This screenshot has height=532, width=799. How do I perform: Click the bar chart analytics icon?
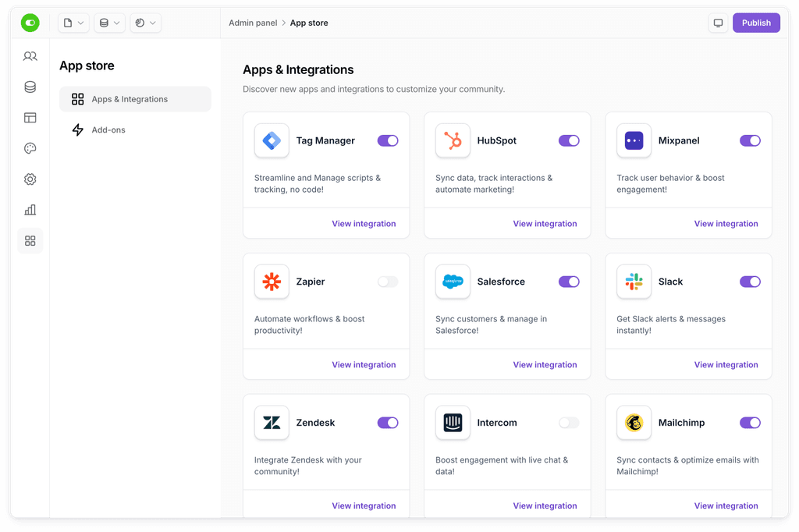coord(30,210)
